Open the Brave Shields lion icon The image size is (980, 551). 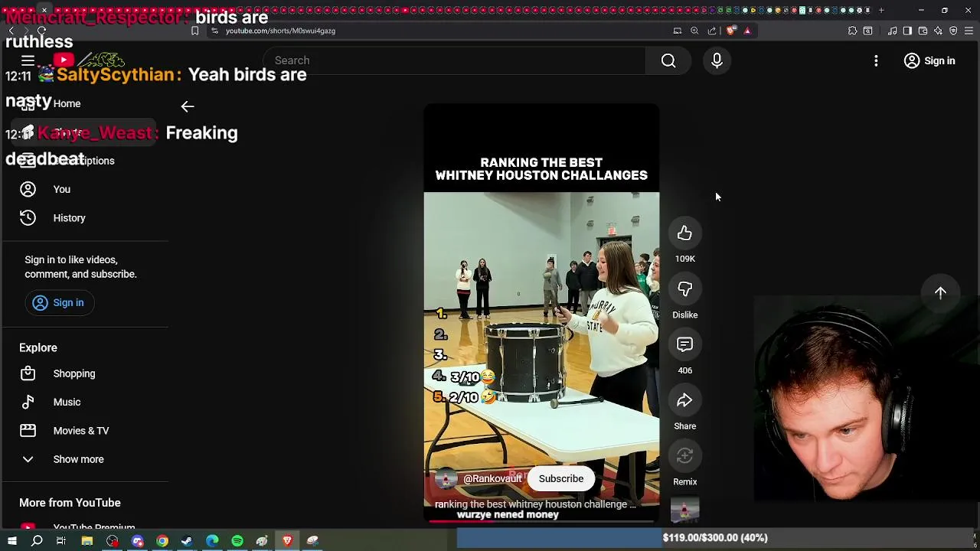click(731, 31)
